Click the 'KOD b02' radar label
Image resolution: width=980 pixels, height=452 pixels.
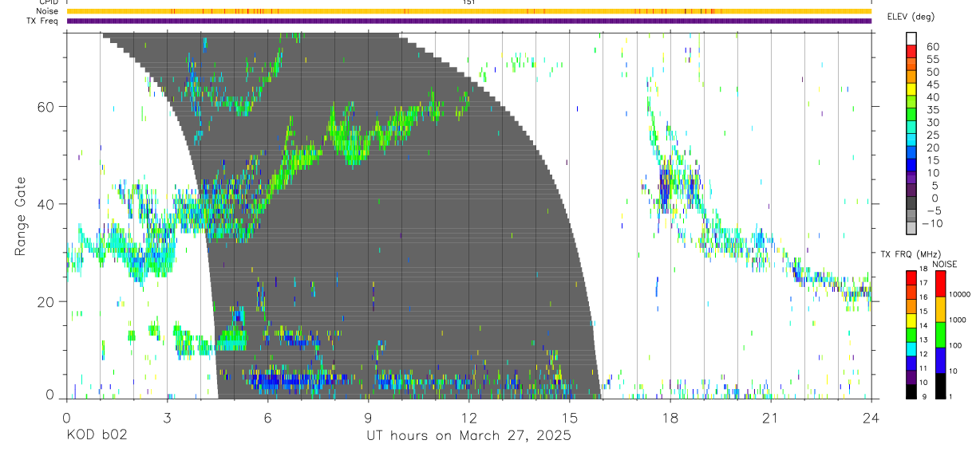(x=96, y=435)
